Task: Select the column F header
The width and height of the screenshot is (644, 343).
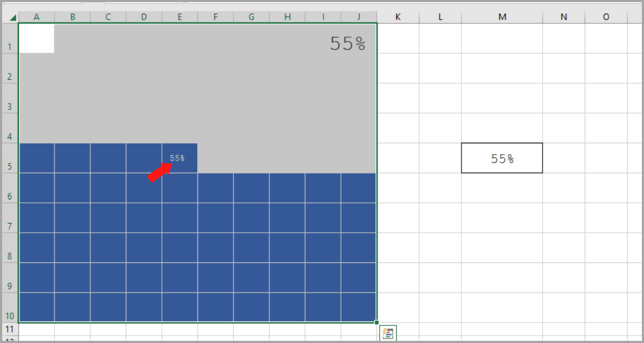Action: click(x=216, y=17)
